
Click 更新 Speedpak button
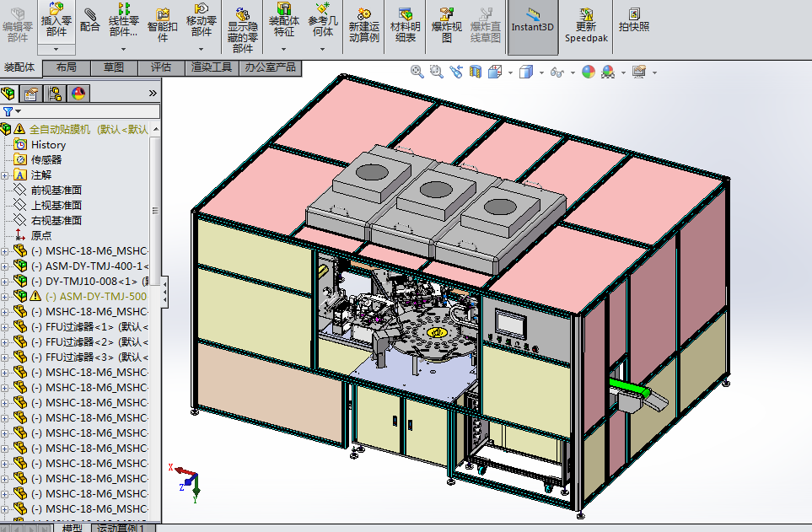[x=585, y=24]
